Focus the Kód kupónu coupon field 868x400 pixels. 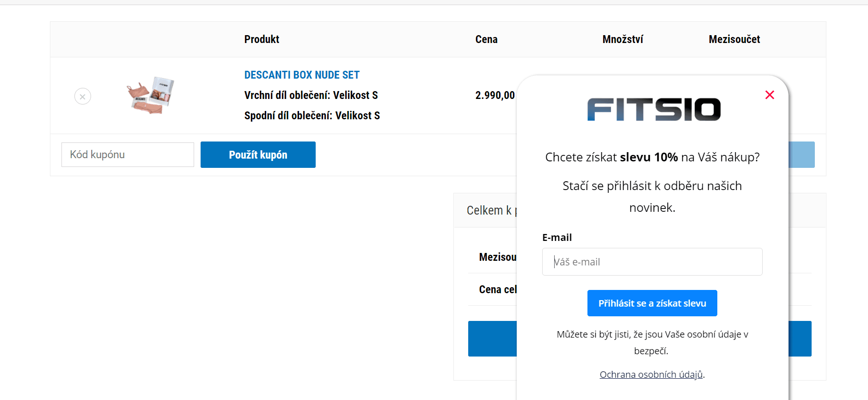(128, 154)
